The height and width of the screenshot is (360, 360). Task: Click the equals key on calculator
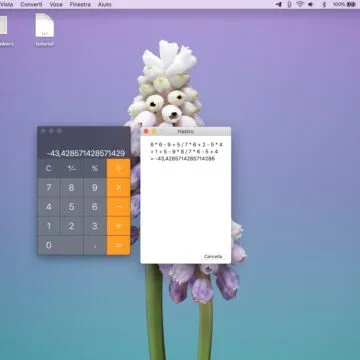[x=118, y=245]
